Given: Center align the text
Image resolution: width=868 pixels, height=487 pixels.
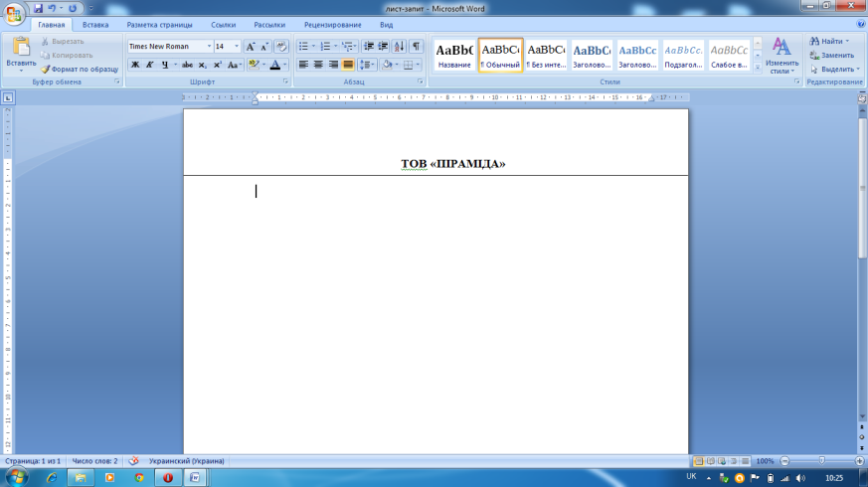Looking at the screenshot, I should click(318, 65).
